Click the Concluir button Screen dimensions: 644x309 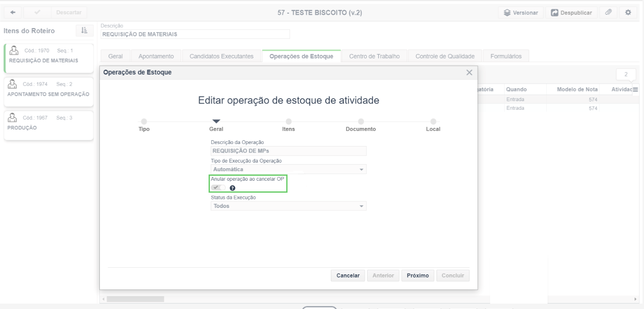tap(453, 276)
